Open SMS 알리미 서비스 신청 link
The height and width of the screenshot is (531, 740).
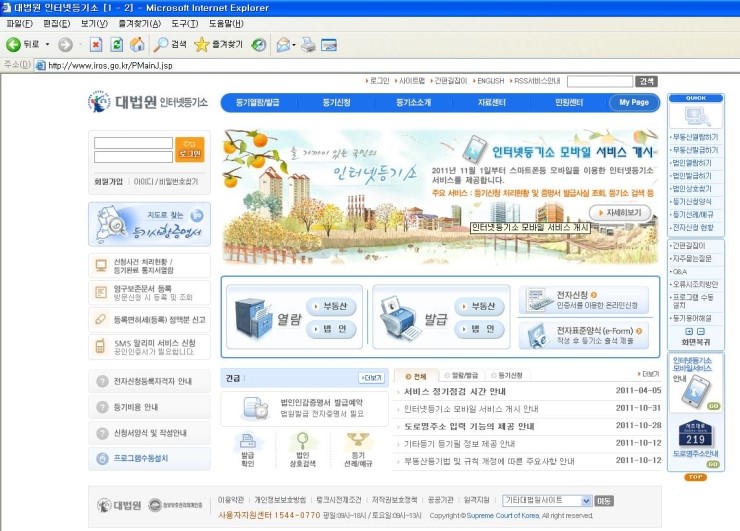coord(149,347)
